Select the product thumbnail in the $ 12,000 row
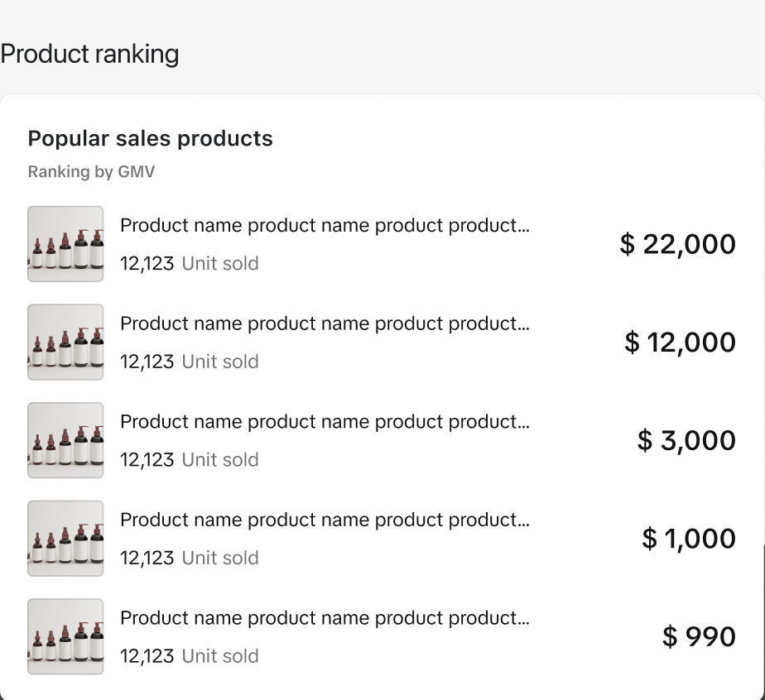The width and height of the screenshot is (765, 700). (x=65, y=342)
